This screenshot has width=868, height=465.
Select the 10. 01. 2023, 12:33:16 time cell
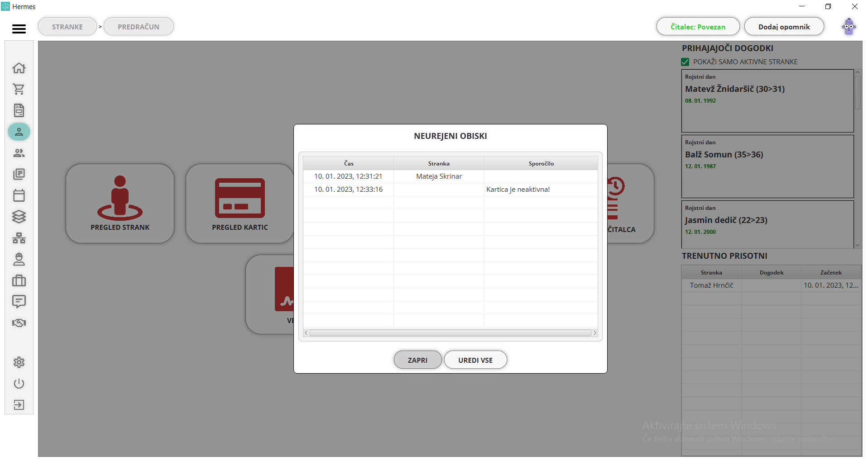click(349, 190)
